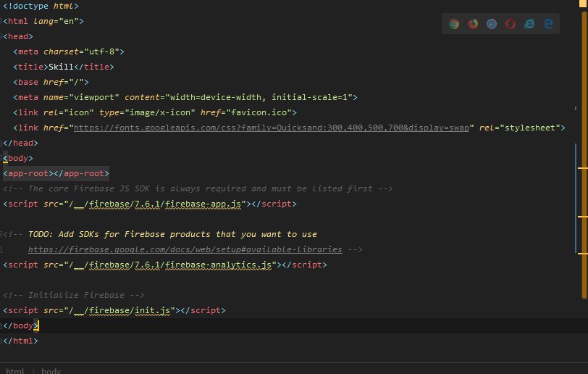Viewport: 588px width, 374px height.
Task: Jump to warning marker beside firebase-analytics script line
Action: (583, 254)
